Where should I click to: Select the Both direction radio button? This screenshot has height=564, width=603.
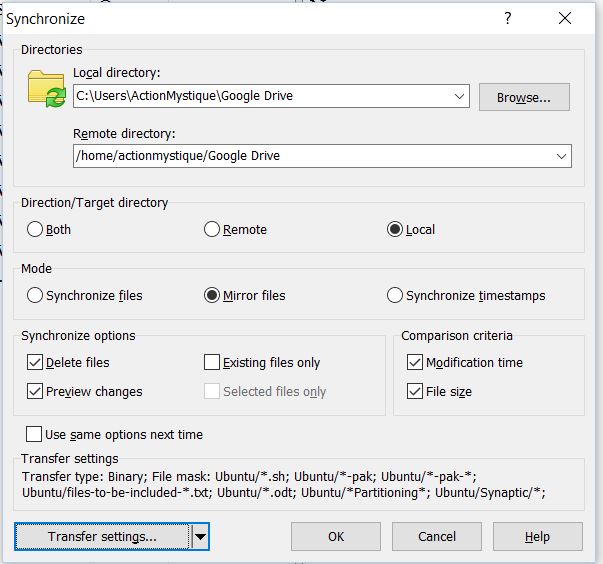click(x=36, y=229)
